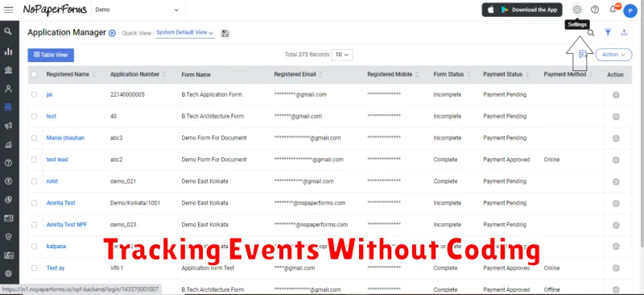Click Payment Approved in test lead row

(506, 160)
